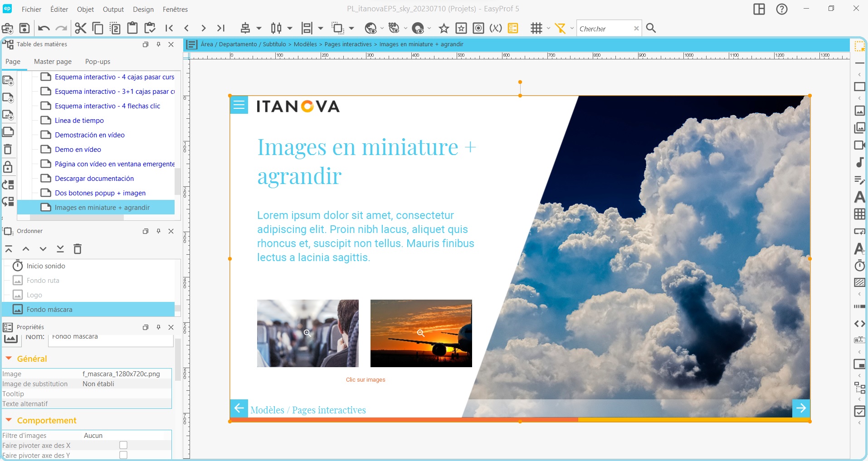868x461 pixels.
Task: Select the Text tool (large A icon)
Action: (x=859, y=197)
